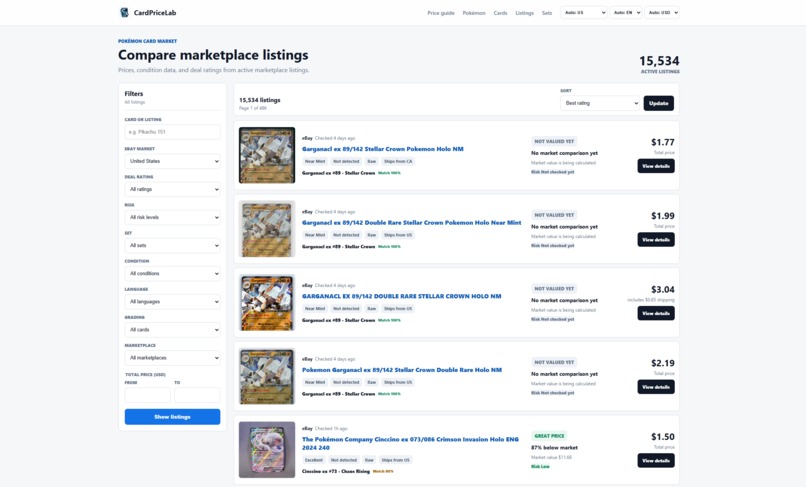Open the Sort Best rating dropdown
Image resolution: width=806 pixels, height=487 pixels.
600,103
